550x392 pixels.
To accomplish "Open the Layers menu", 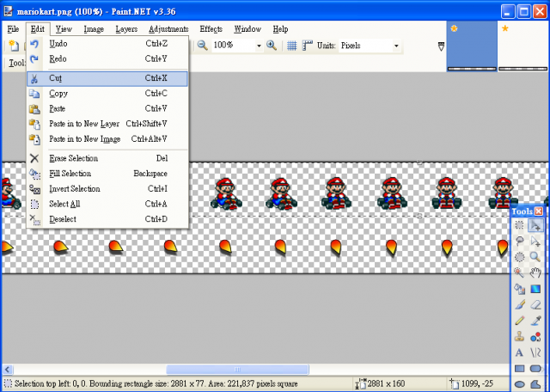I will 126,29.
